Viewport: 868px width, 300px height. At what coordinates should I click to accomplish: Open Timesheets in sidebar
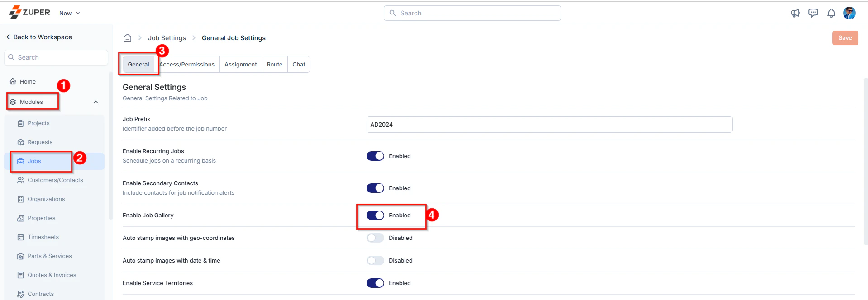click(x=54, y=237)
